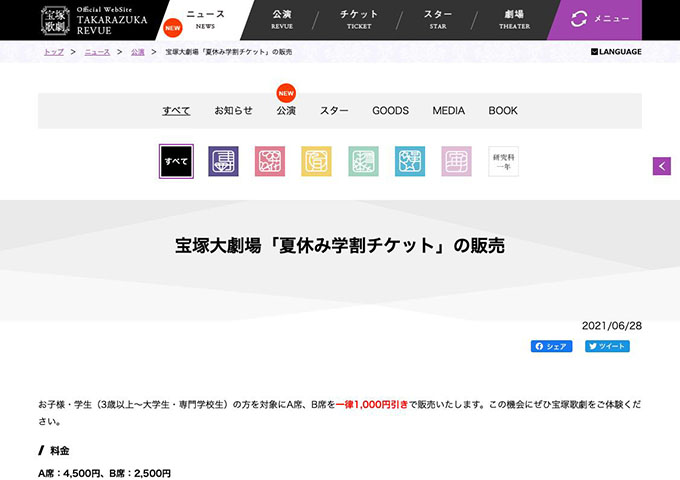
Task: Click the red 一律1,000円引き text
Action: click(x=372, y=404)
